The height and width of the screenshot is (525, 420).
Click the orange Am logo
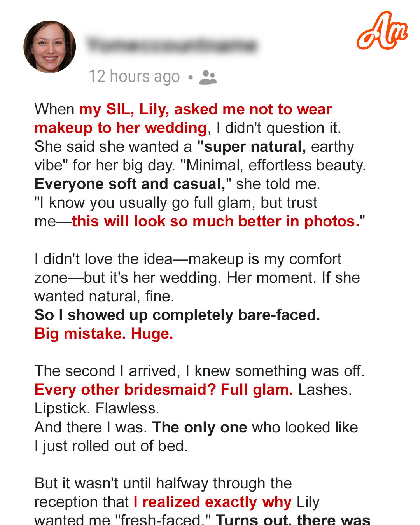[x=382, y=31]
